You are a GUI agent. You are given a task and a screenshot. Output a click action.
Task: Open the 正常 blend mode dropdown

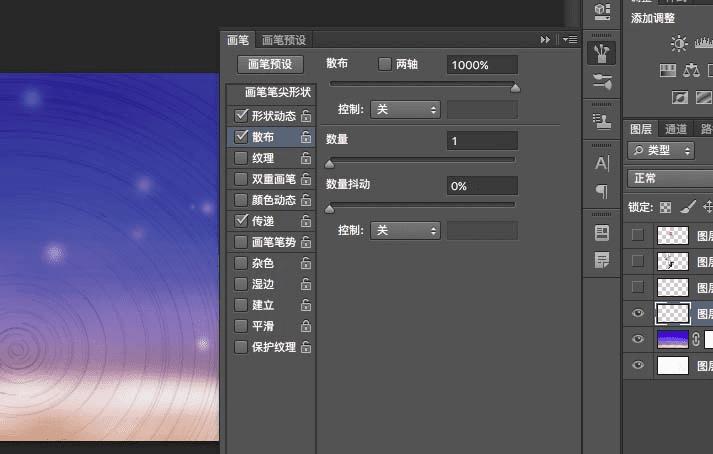click(x=670, y=178)
